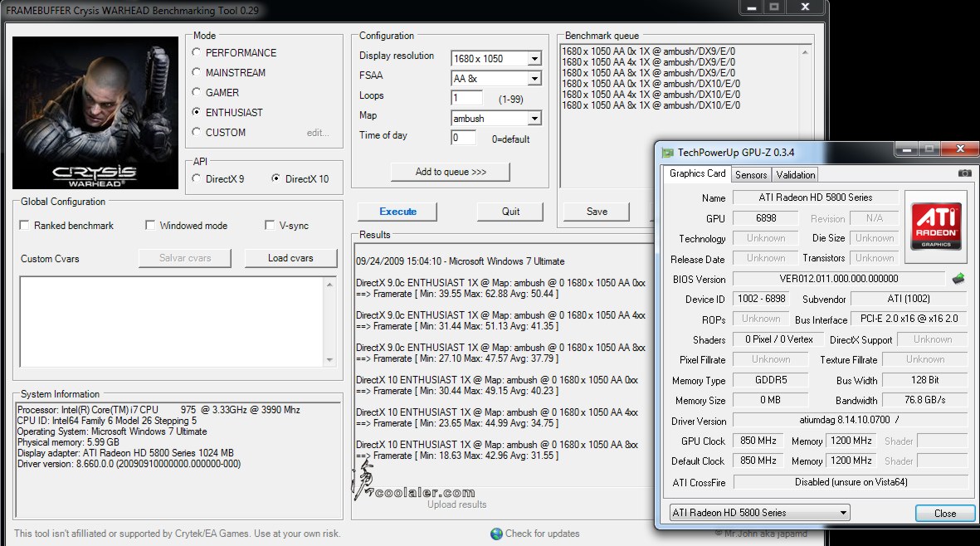Toggle the Windowed mode checkbox
Screen dimensions: 980x546
(150, 226)
